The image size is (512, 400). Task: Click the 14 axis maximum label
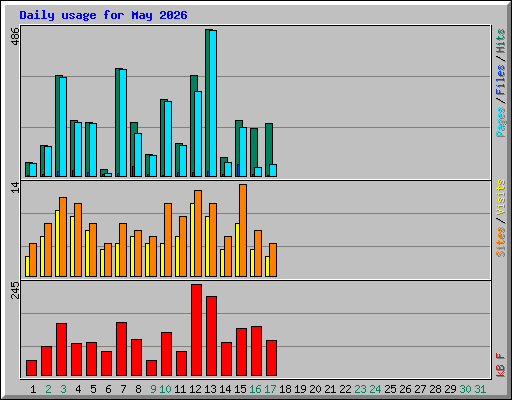coord(15,187)
